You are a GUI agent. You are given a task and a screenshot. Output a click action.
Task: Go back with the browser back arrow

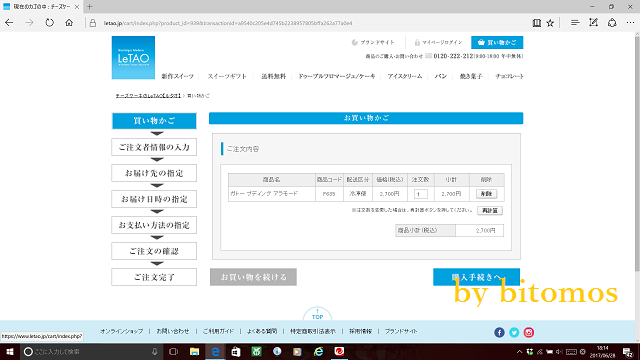pyautogui.click(x=9, y=23)
